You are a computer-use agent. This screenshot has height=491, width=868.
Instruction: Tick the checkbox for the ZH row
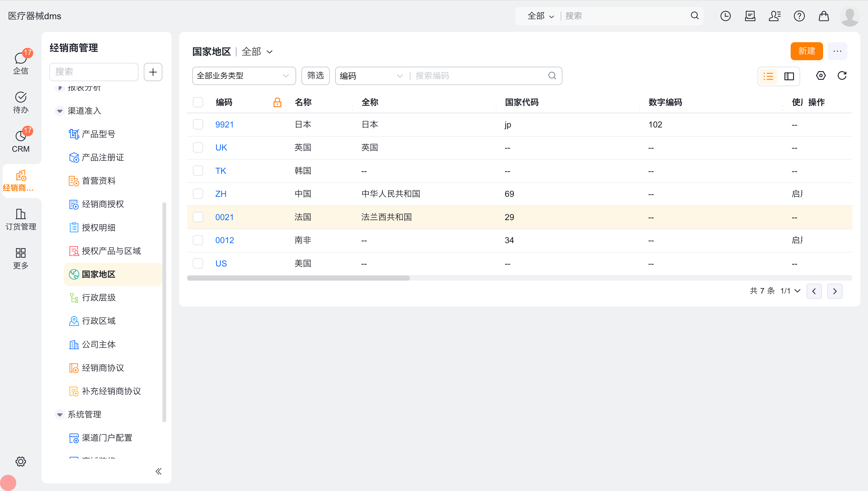point(198,194)
